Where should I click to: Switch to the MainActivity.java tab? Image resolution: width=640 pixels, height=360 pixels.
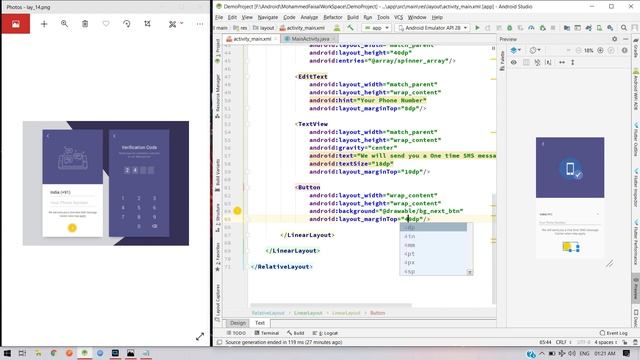(x=310, y=39)
